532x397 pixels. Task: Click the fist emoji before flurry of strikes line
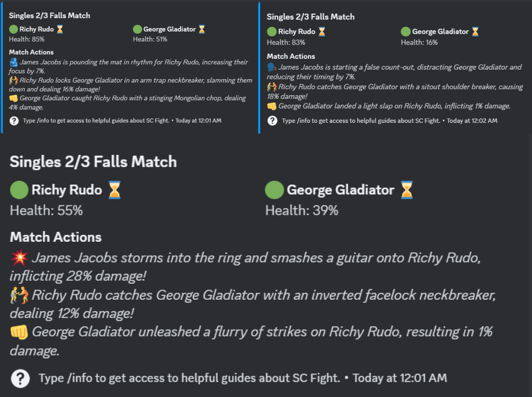[x=19, y=332]
